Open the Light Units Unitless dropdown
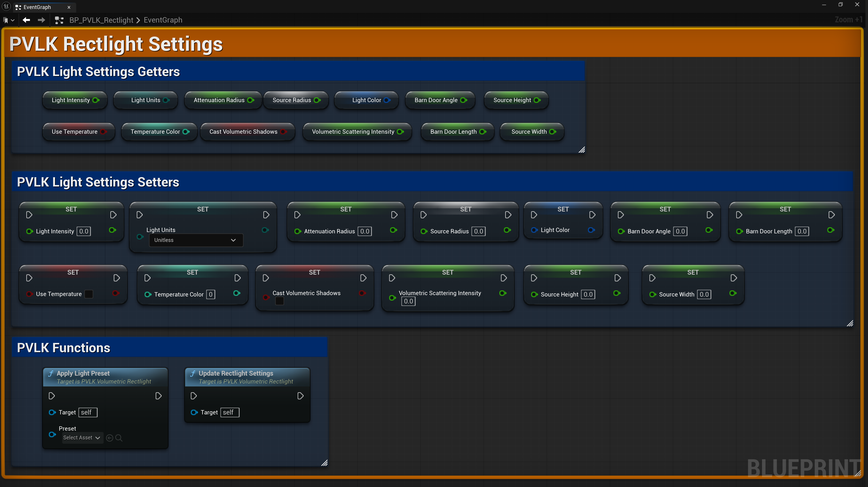Image resolution: width=868 pixels, height=487 pixels. coord(196,240)
